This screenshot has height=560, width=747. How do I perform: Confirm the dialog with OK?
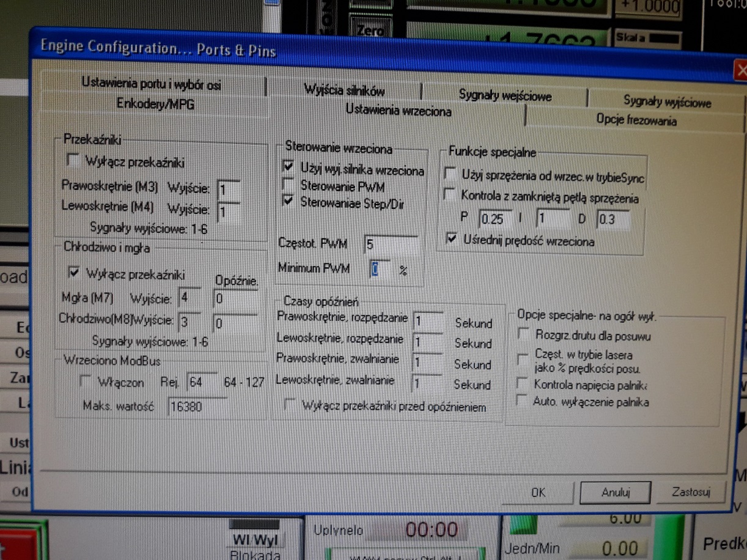point(539,492)
